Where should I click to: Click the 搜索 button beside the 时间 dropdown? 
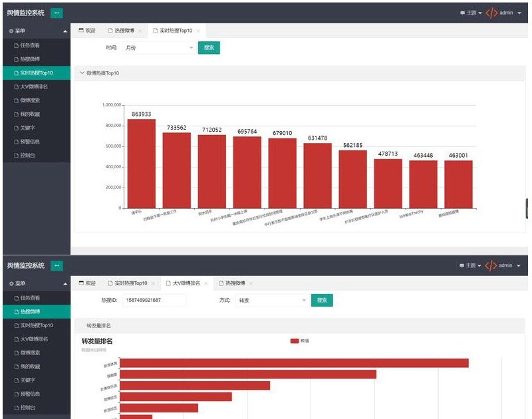point(209,48)
